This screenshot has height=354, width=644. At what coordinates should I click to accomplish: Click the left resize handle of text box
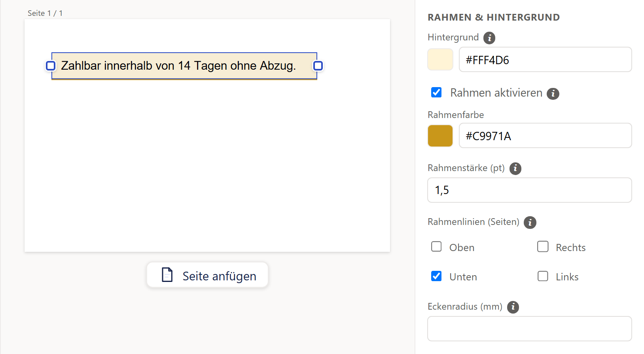(x=51, y=66)
